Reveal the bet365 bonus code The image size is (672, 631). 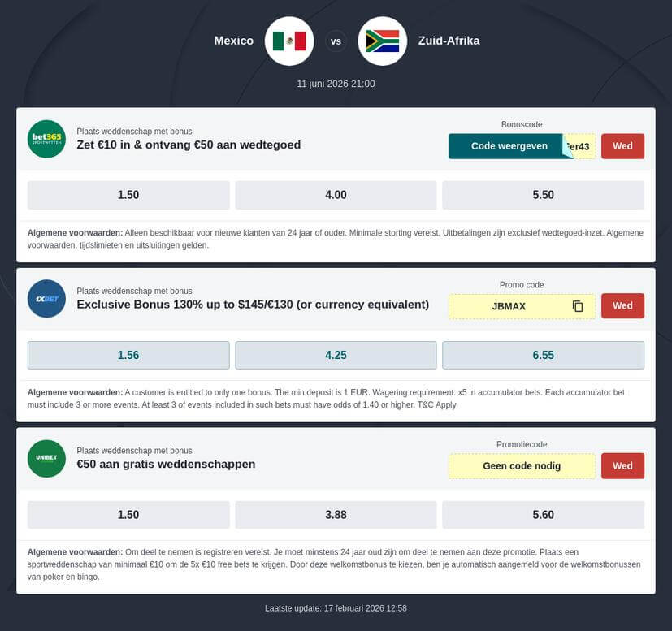click(509, 146)
